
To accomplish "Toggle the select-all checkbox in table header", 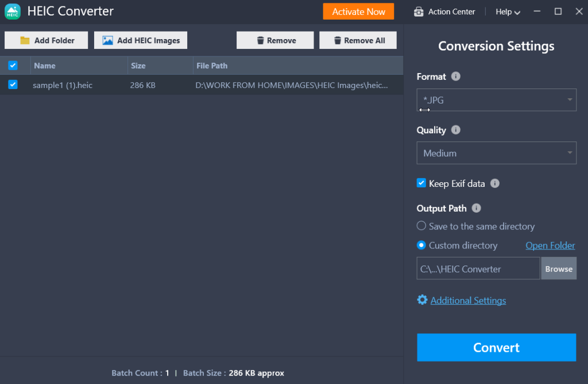I will [x=13, y=66].
